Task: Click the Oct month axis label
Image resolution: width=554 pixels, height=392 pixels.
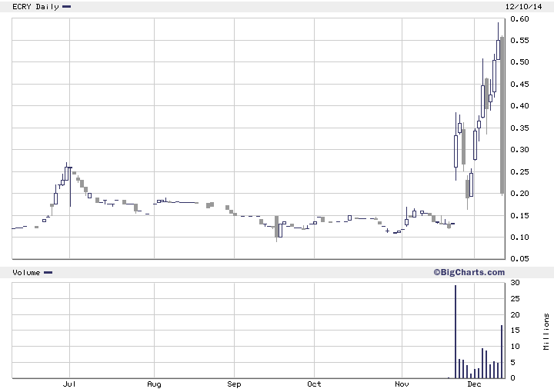Action: point(314,384)
